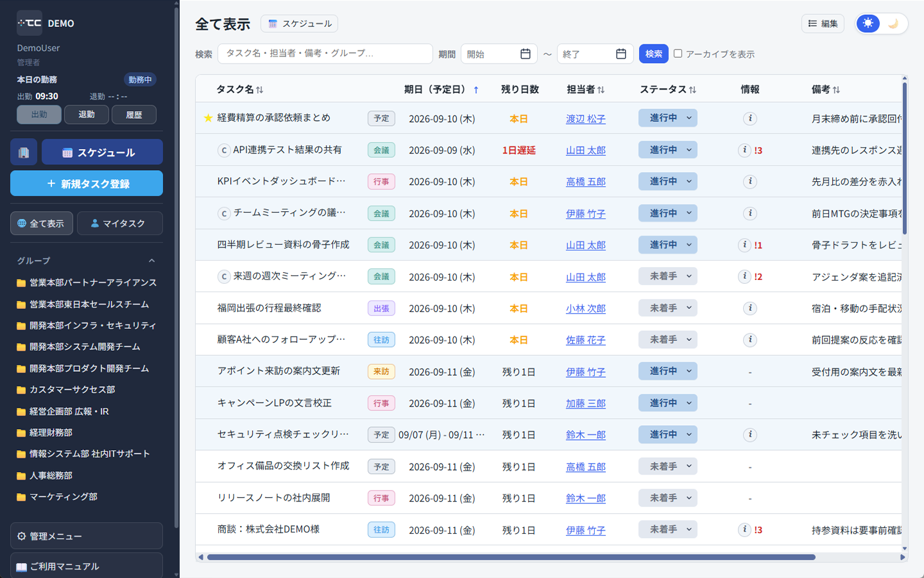924x578 pixels.
Task: Open status dropdown for 福岡出張の行程最終確認
Action: click(667, 308)
